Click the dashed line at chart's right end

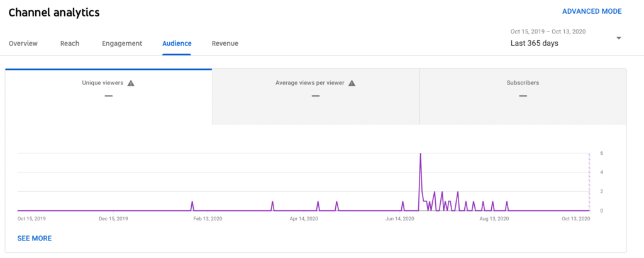(x=589, y=182)
